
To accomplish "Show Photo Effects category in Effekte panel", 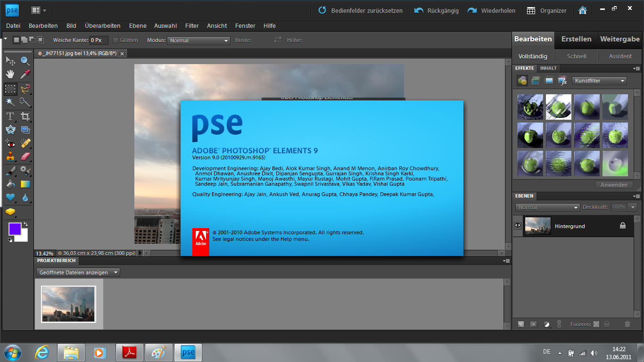I will click(549, 81).
